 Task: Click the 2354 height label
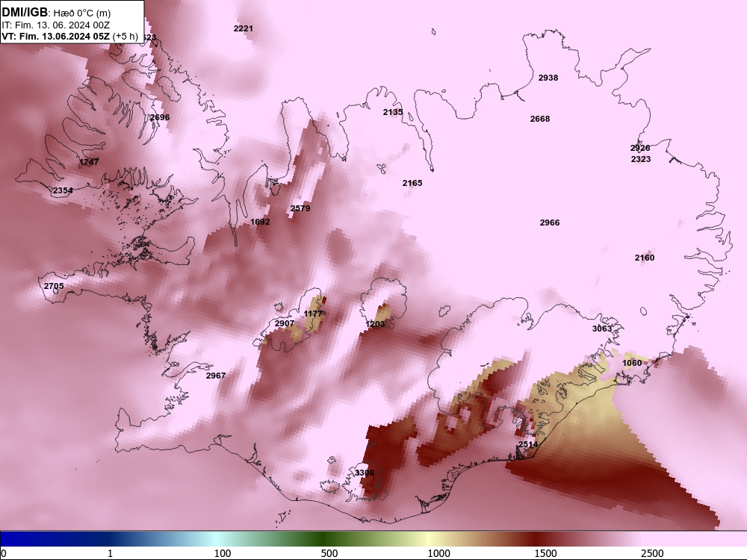pyautogui.click(x=63, y=190)
